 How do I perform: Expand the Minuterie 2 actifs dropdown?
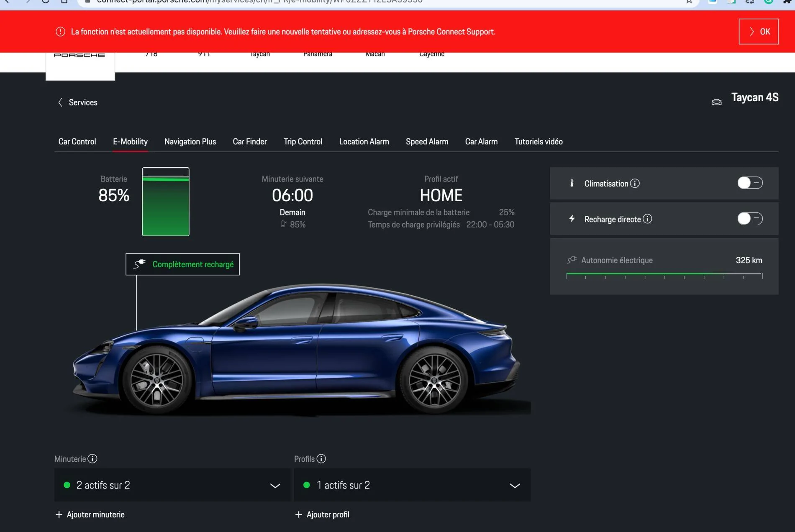point(172,485)
